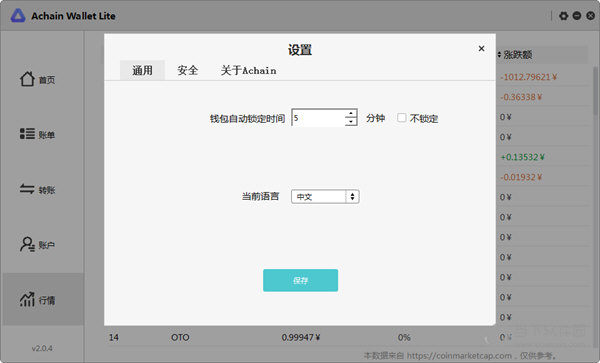The height and width of the screenshot is (363, 600).
Task: Select the 0.99947 ¥ price cell
Action: (x=301, y=337)
